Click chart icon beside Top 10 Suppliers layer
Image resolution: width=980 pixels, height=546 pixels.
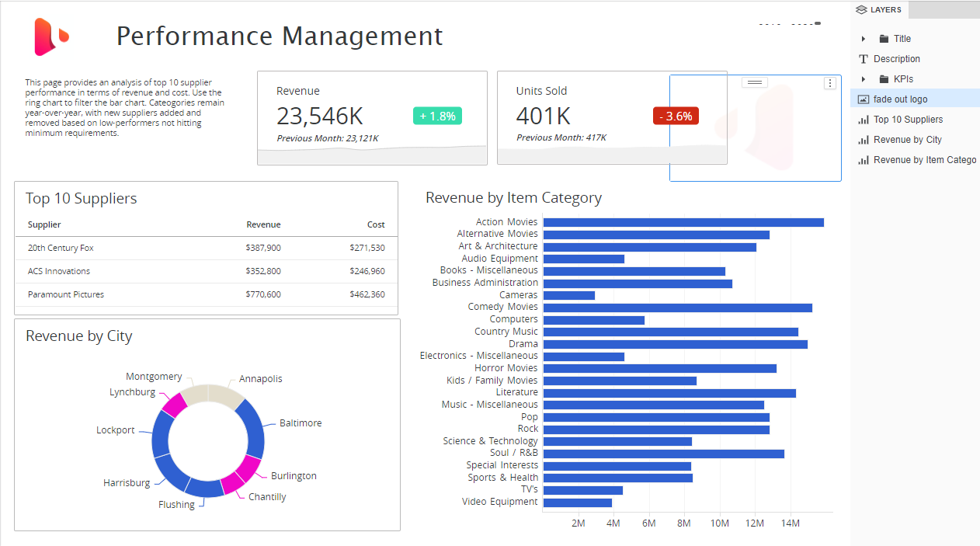click(x=863, y=120)
